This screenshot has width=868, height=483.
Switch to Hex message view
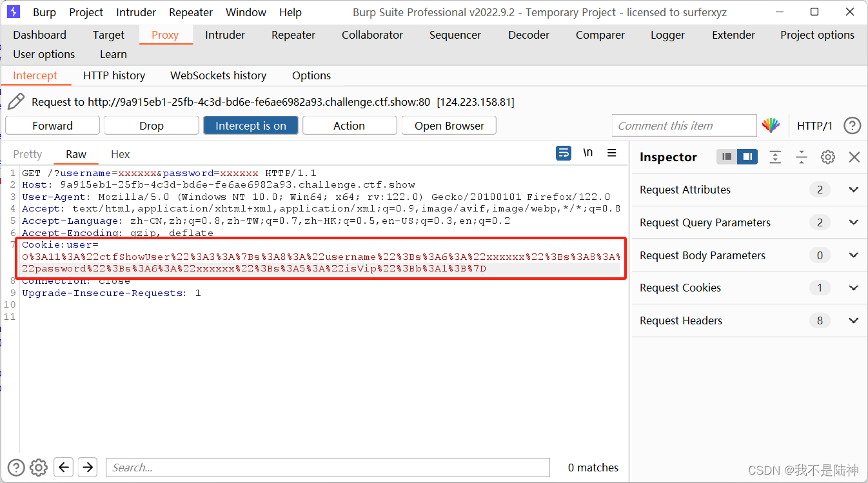[x=121, y=154]
